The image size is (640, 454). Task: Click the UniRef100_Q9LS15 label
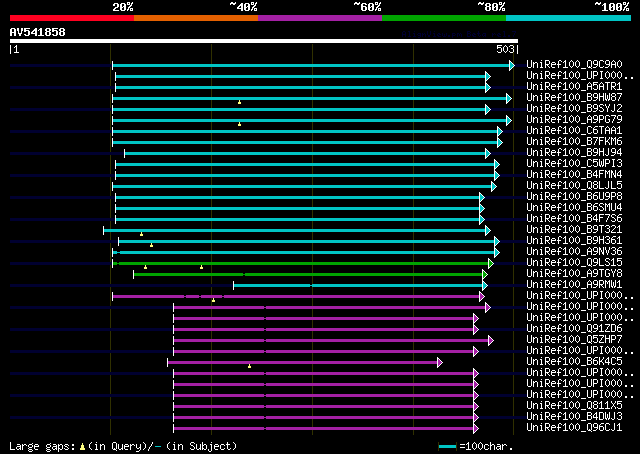(574, 263)
